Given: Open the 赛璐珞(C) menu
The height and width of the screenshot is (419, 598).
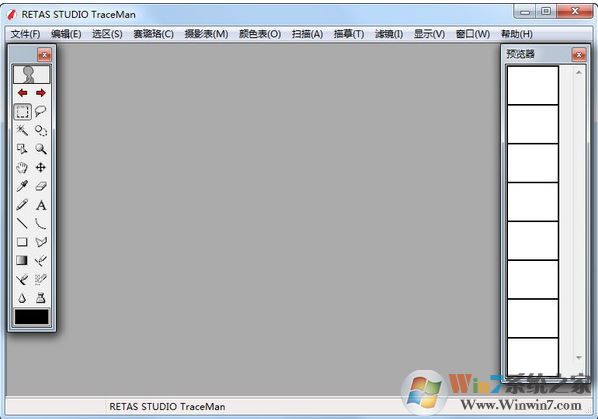Looking at the screenshot, I should click(x=153, y=34).
